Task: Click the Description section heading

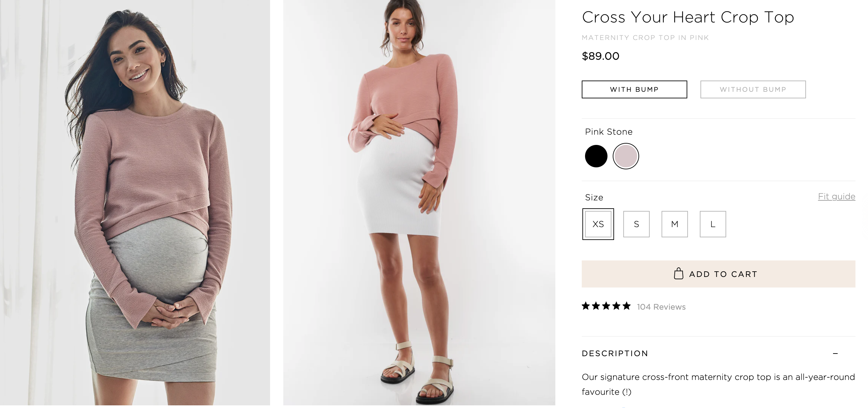Action: pos(615,354)
